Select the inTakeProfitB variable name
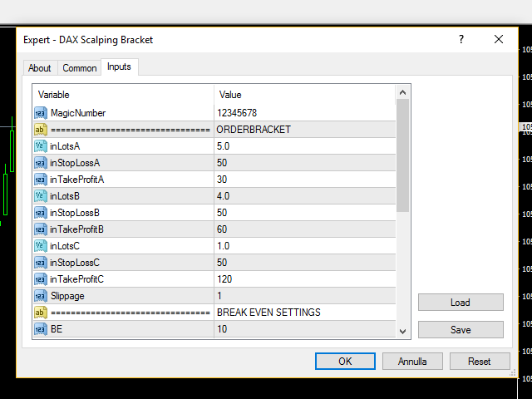The width and height of the screenshot is (532, 399). [76, 229]
